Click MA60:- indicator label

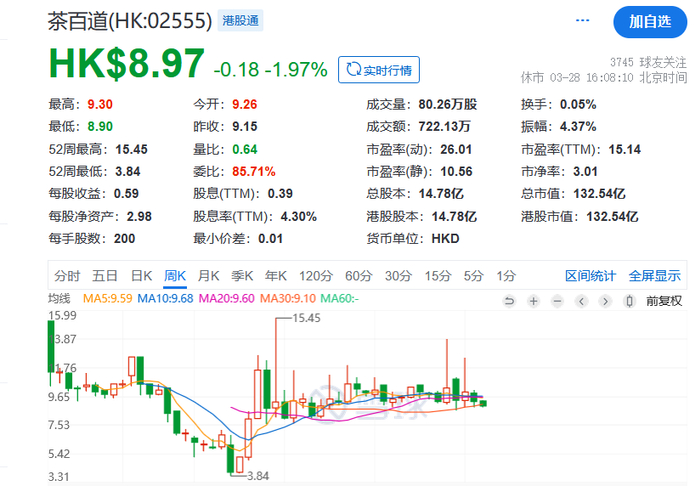coord(340,298)
